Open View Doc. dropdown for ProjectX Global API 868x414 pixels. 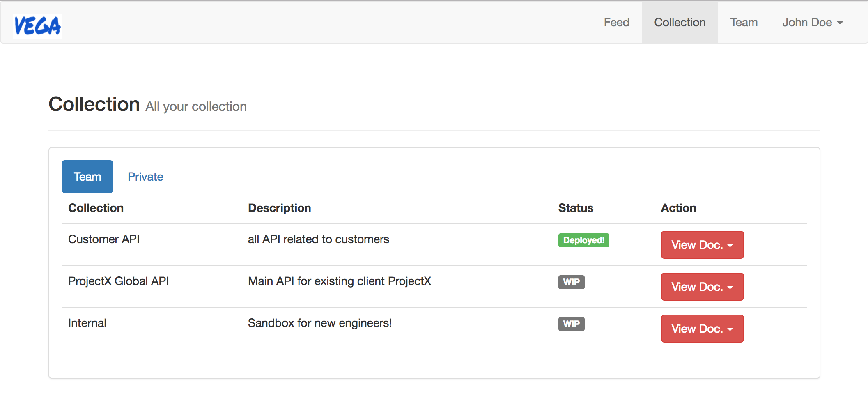pos(702,287)
